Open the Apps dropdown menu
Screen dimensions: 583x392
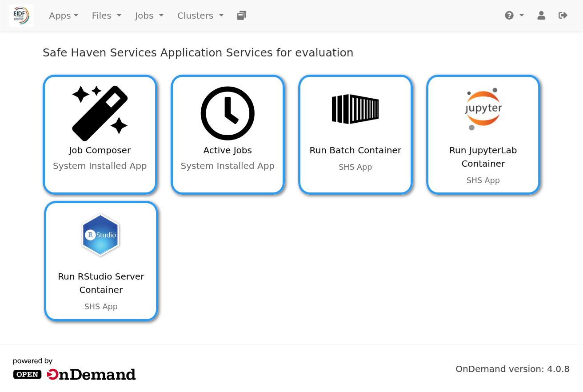click(64, 16)
